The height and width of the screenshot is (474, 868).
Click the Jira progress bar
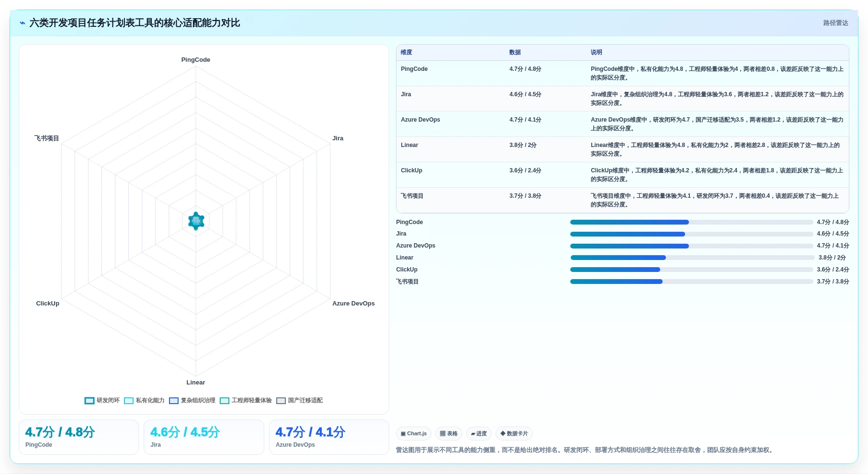tap(691, 234)
